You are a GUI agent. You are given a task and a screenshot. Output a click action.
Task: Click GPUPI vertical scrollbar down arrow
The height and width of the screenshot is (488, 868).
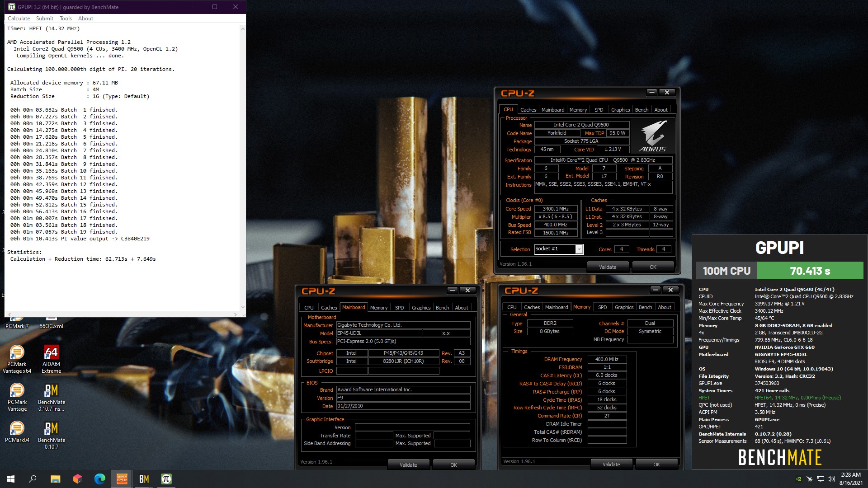click(x=243, y=307)
